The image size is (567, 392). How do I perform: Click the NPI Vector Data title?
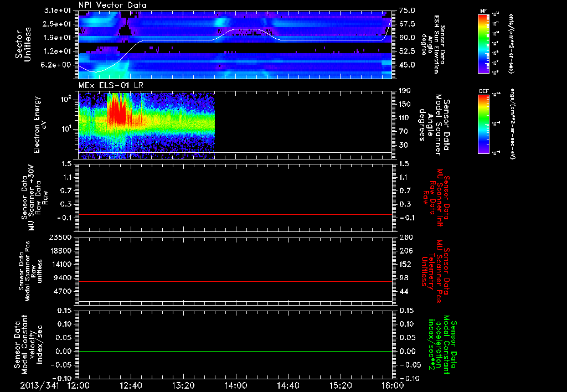113,5
